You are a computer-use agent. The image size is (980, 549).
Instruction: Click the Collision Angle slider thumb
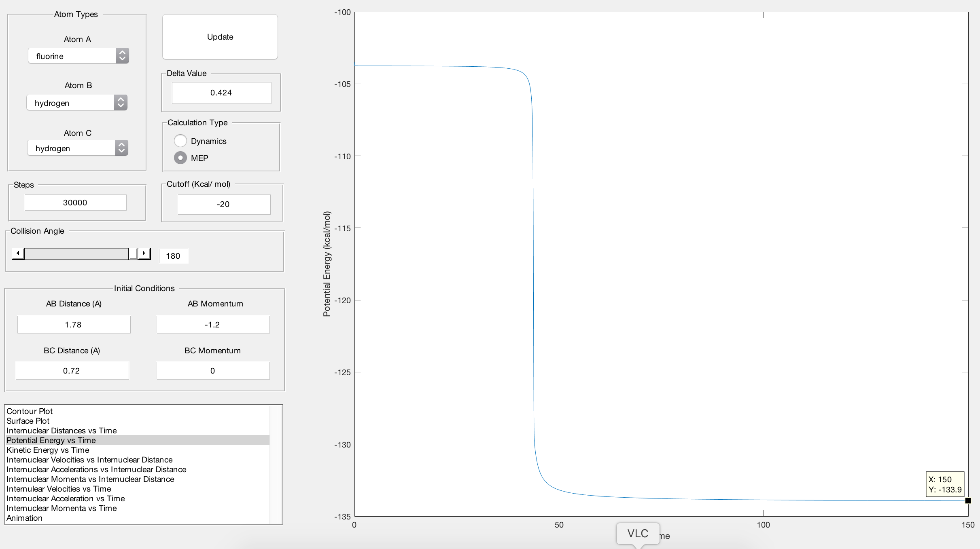click(x=133, y=253)
